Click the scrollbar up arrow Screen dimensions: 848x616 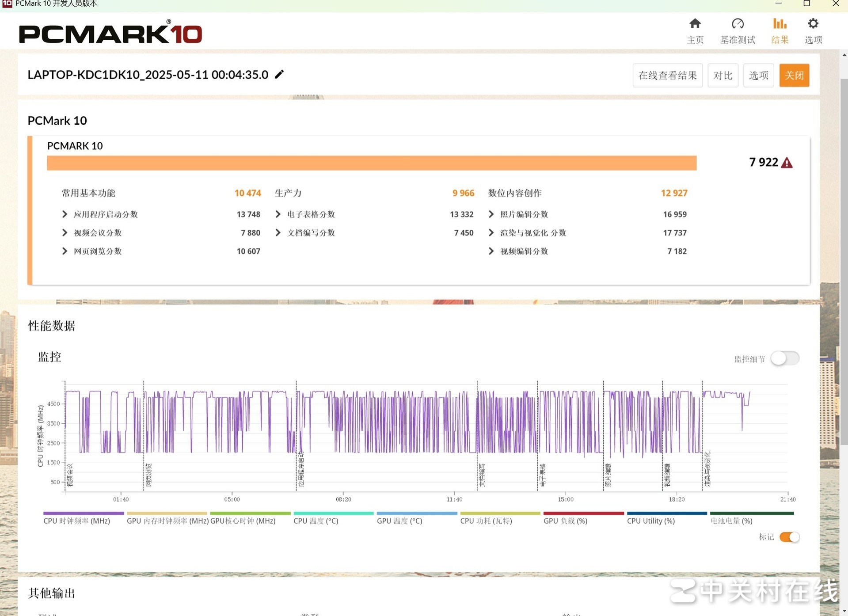click(x=844, y=55)
